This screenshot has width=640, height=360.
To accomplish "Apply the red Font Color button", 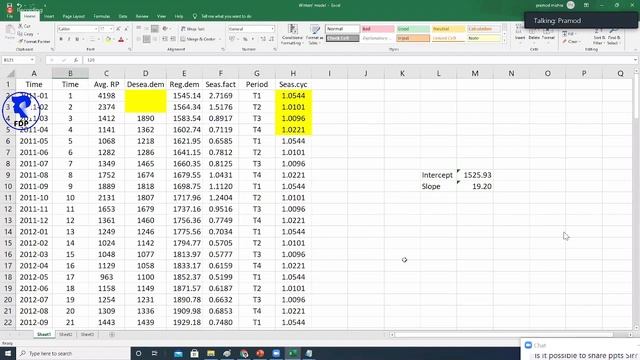I will click(121, 40).
